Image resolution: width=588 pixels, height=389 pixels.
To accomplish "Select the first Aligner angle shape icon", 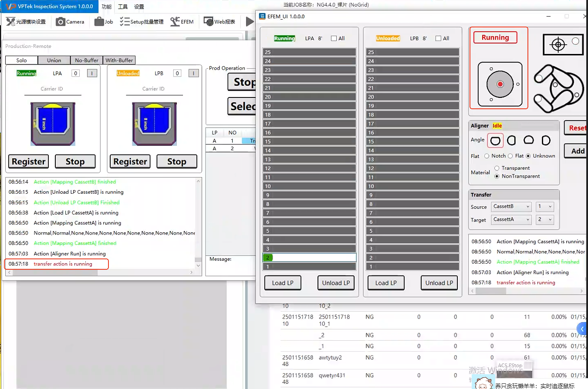I will pyautogui.click(x=495, y=141).
